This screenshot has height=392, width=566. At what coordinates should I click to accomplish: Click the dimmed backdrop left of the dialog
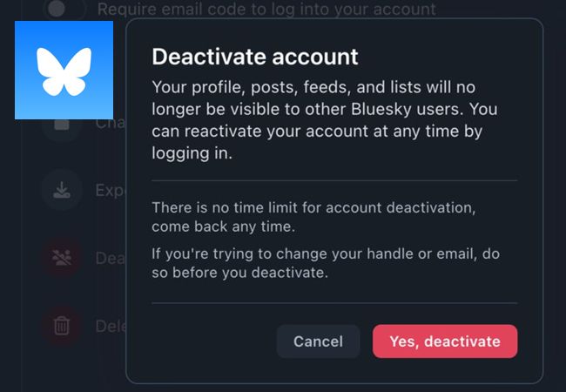[x=72, y=224]
